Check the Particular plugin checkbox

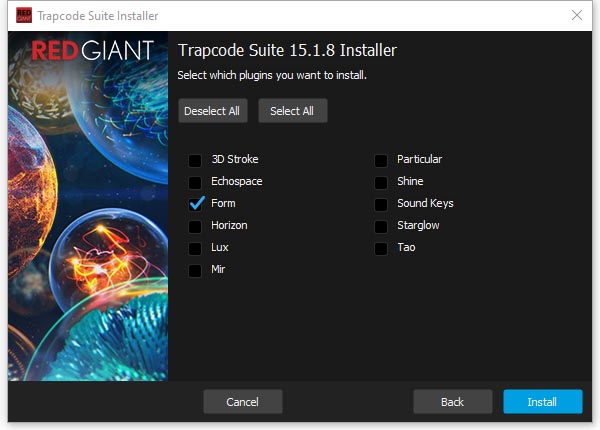pos(381,160)
